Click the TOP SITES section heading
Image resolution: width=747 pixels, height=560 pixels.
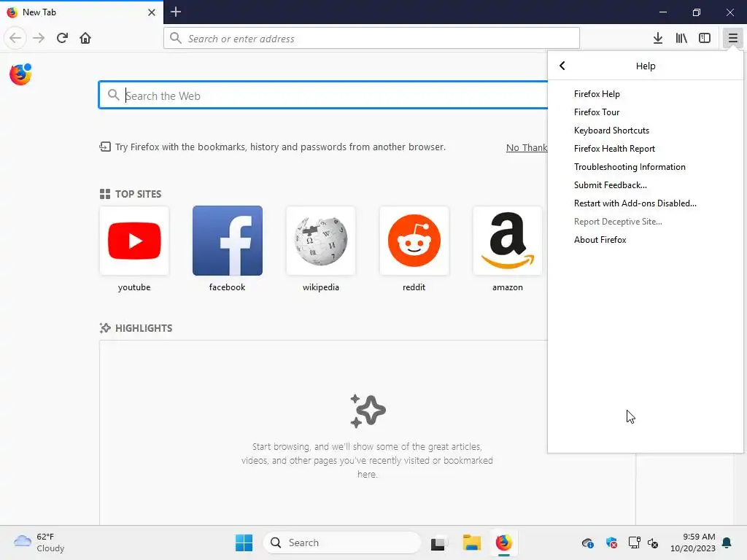tap(138, 194)
